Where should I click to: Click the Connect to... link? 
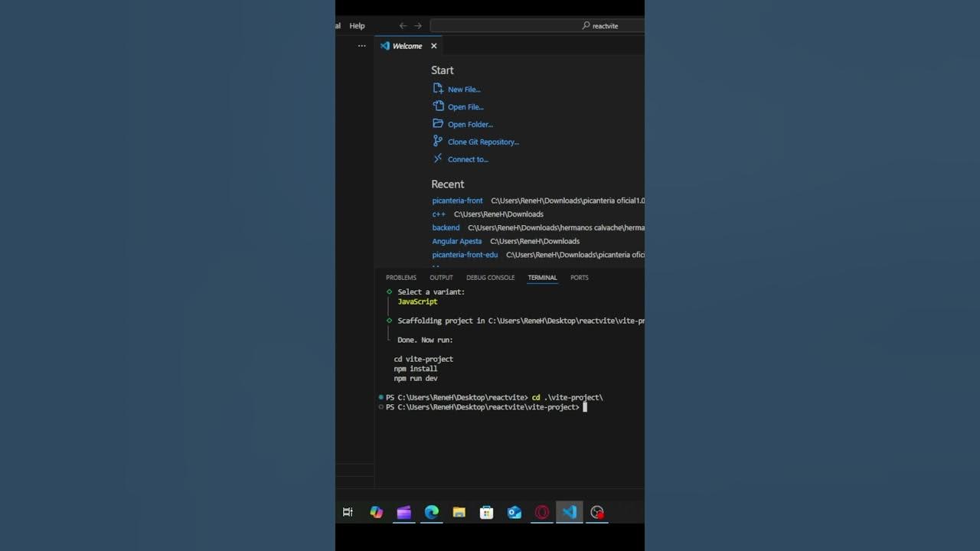click(468, 159)
